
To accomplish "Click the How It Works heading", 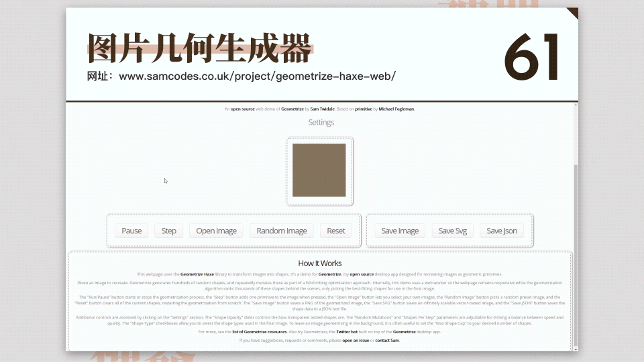I will 320,263.
